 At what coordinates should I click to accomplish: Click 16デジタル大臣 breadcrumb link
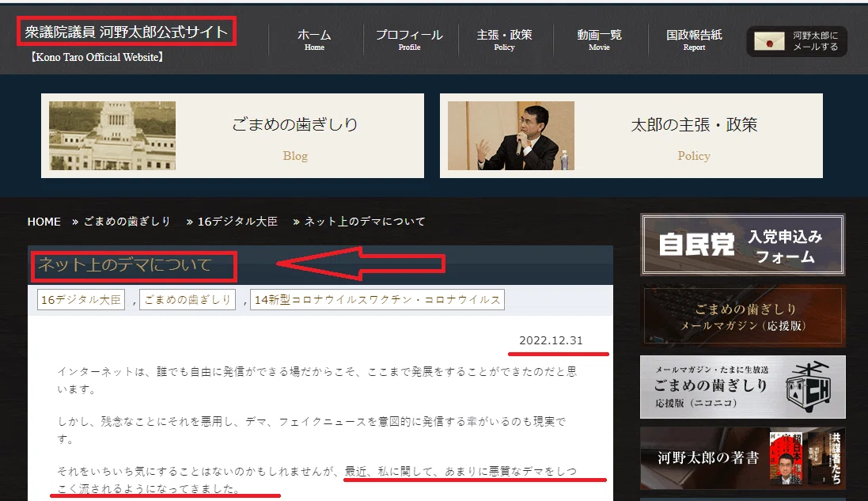[x=237, y=222]
